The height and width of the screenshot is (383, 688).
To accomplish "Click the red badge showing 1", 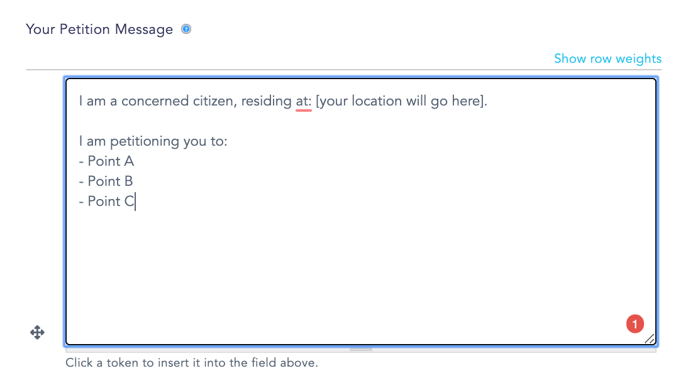I will pyautogui.click(x=634, y=324).
